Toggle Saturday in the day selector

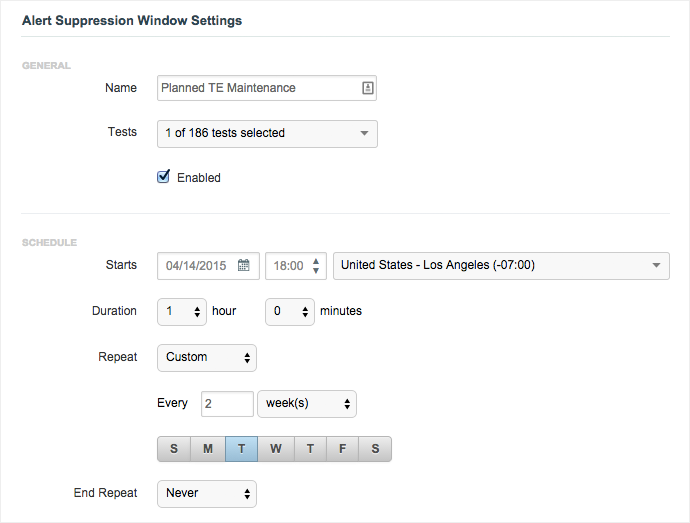[x=375, y=449]
